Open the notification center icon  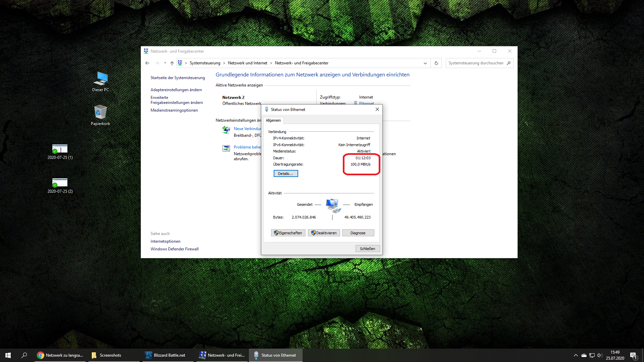click(633, 355)
